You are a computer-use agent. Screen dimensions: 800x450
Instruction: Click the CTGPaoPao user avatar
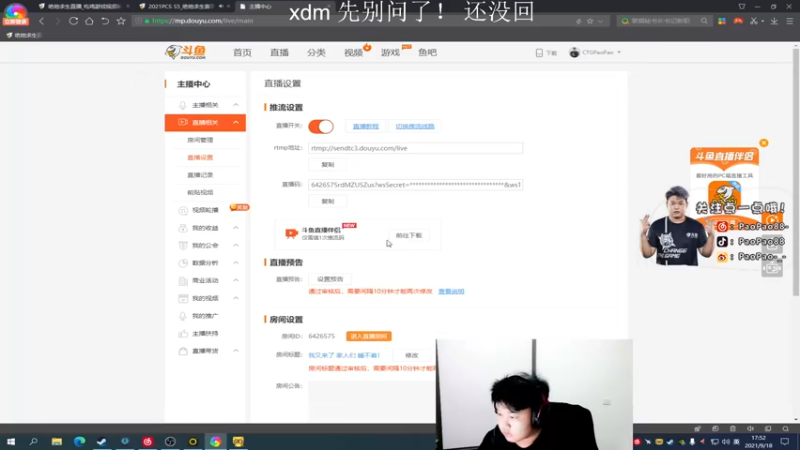(x=574, y=53)
